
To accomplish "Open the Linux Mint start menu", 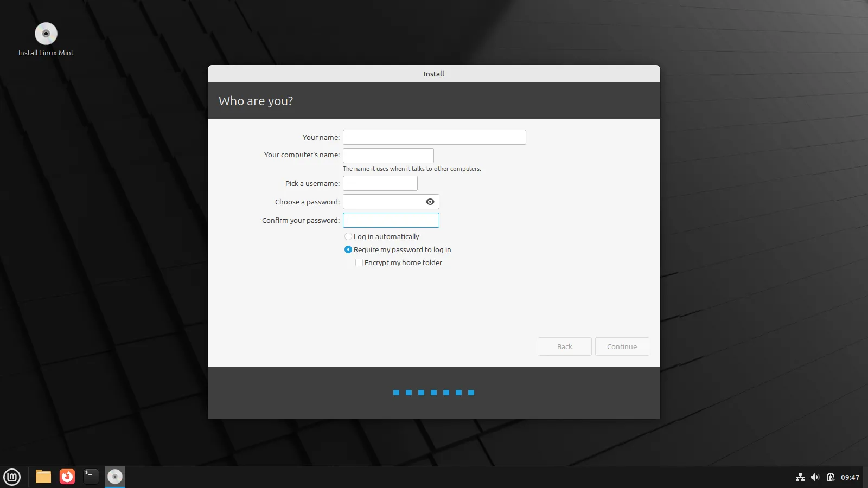I will point(12,477).
